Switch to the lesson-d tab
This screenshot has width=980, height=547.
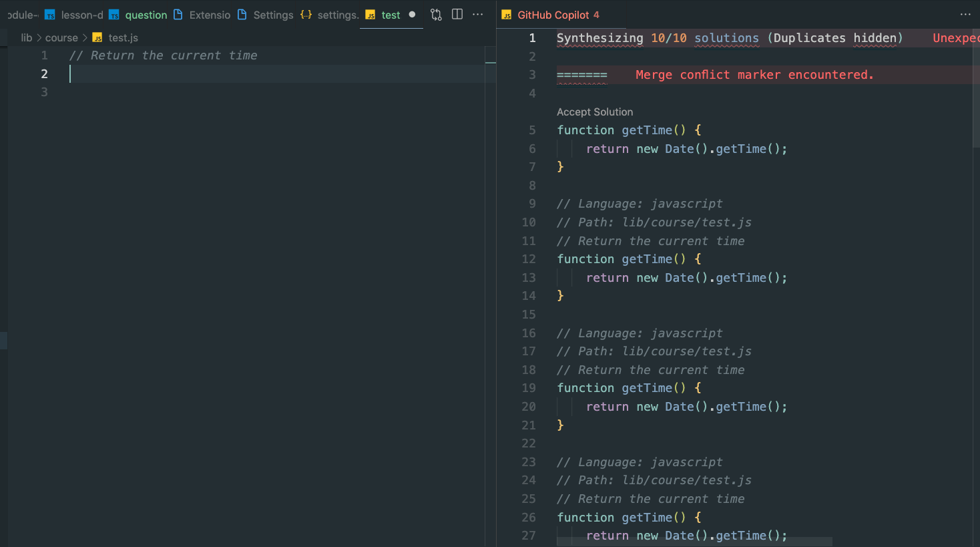tap(74, 15)
